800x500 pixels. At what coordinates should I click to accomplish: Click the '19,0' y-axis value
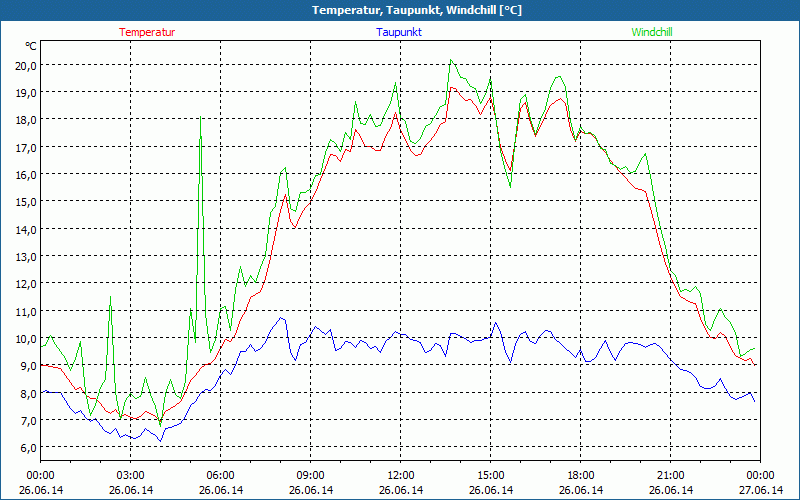point(26,92)
